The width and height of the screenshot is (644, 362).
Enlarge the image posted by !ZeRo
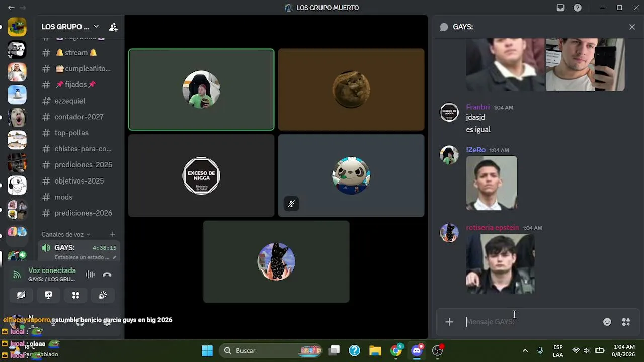492,183
